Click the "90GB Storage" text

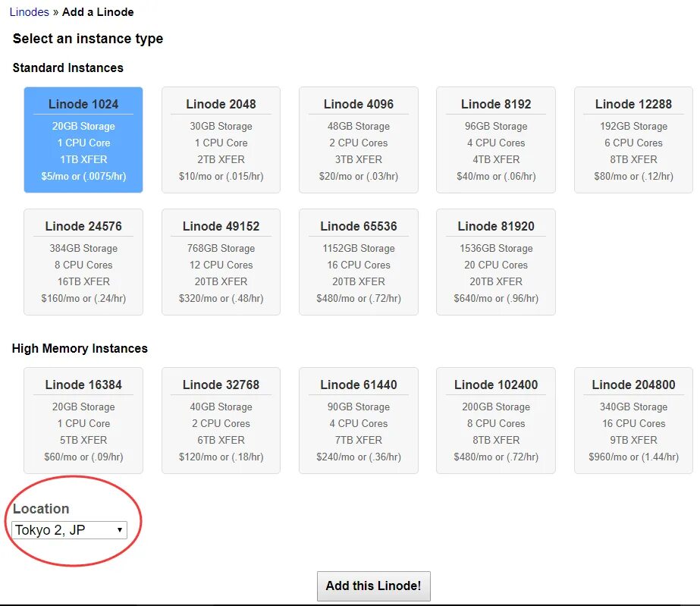(x=359, y=407)
